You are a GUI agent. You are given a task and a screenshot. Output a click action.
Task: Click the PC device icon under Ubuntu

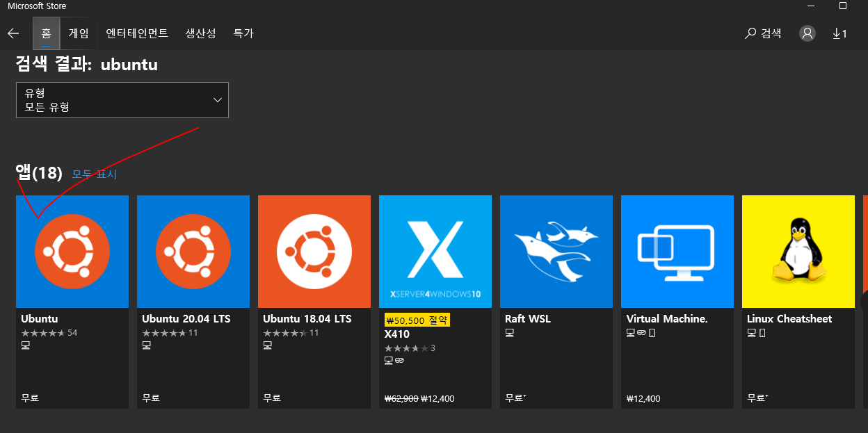[26, 345]
